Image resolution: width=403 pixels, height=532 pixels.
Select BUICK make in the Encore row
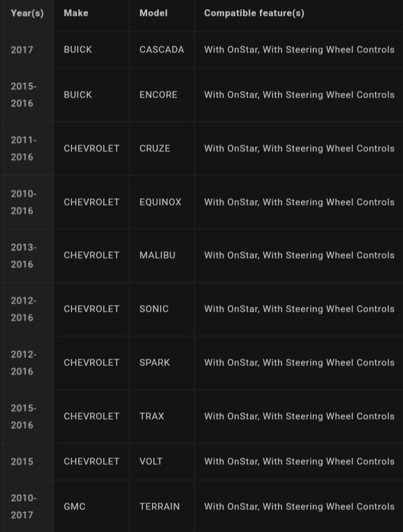click(x=78, y=95)
